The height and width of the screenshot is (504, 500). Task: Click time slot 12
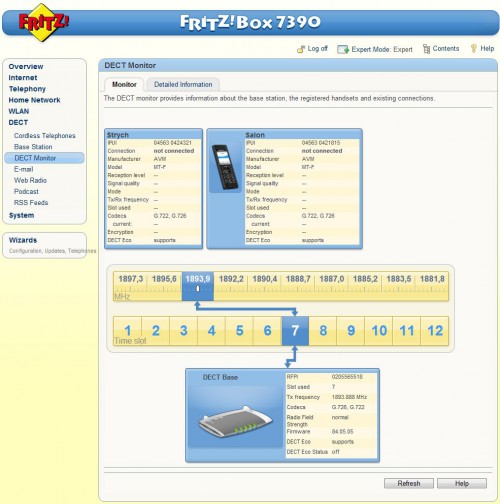(x=435, y=331)
